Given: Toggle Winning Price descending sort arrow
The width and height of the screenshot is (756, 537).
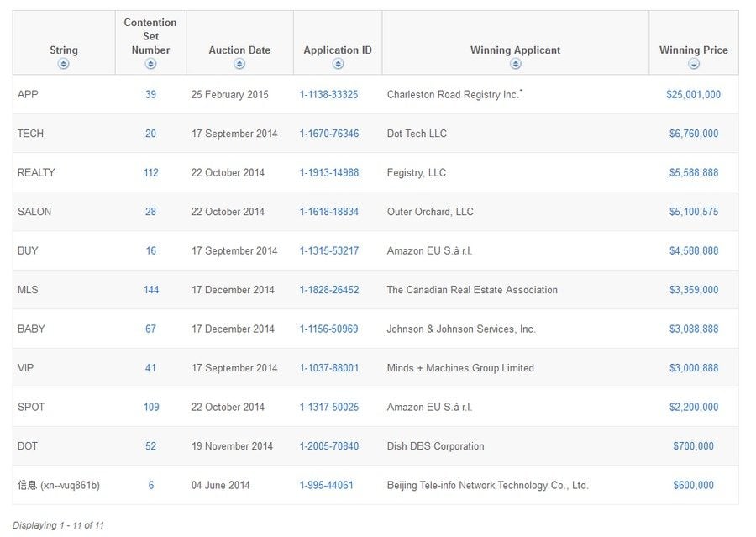Looking at the screenshot, I should pos(693,64).
